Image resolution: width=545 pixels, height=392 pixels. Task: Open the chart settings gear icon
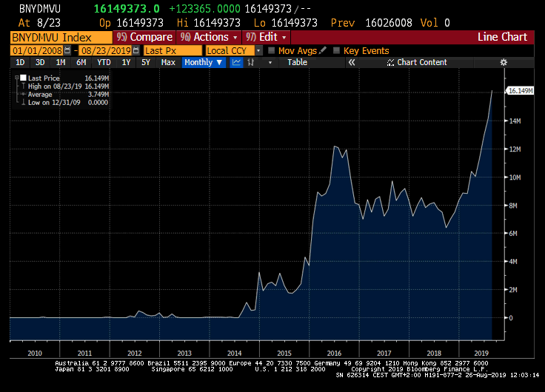[504, 63]
